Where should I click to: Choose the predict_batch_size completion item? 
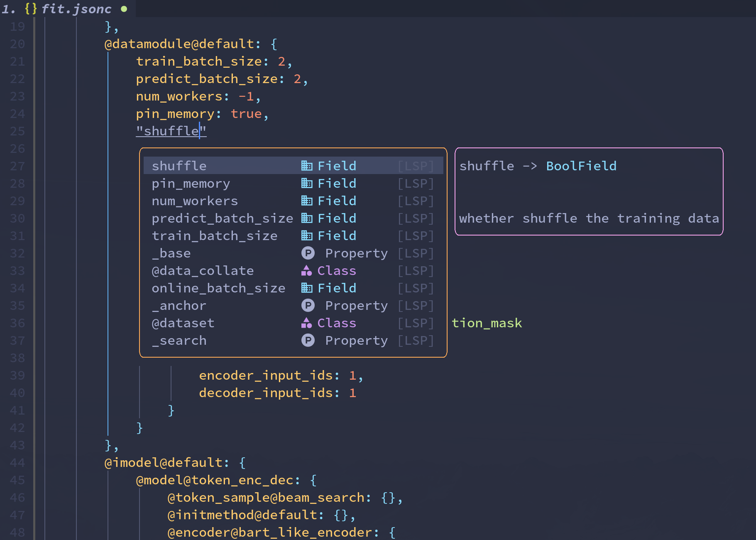pos(293,218)
